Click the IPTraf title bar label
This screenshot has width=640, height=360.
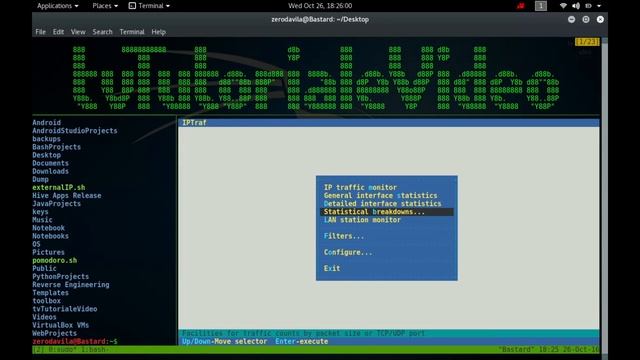pyautogui.click(x=194, y=122)
